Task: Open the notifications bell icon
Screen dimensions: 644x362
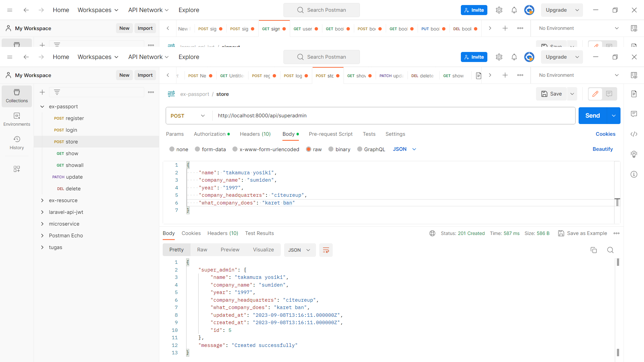Action: point(514,57)
